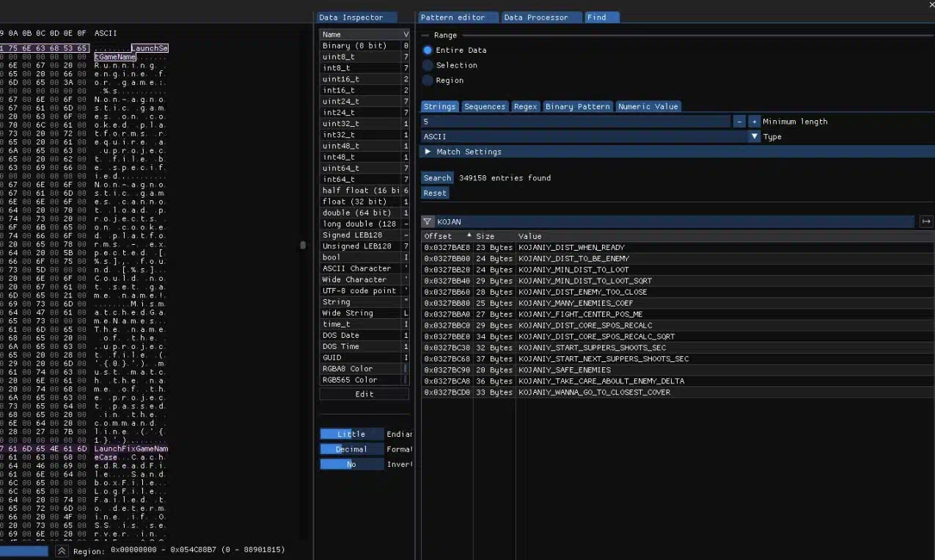Select the Find tab
Viewport: 935px width, 560px height.
601,18
